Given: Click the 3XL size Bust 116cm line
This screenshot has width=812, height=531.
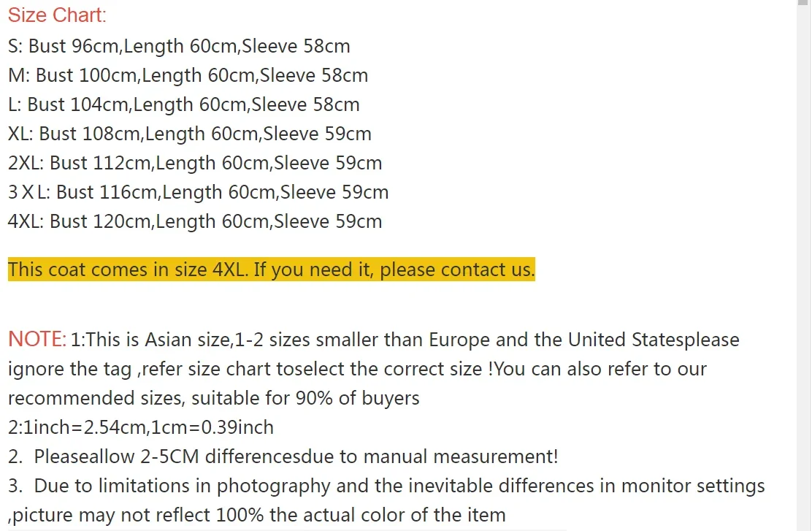Looking at the screenshot, I should click(x=198, y=192).
